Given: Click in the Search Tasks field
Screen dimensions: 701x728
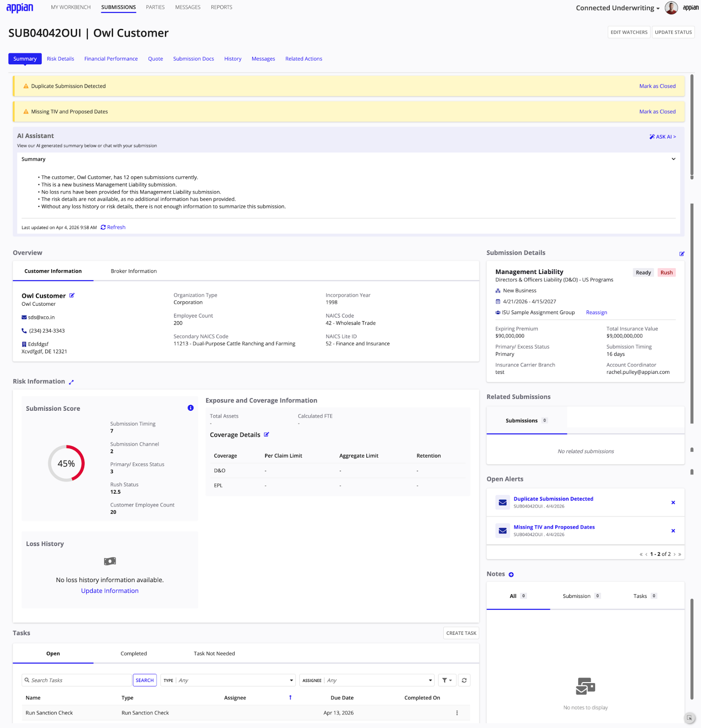Looking at the screenshot, I should click(x=77, y=680).
